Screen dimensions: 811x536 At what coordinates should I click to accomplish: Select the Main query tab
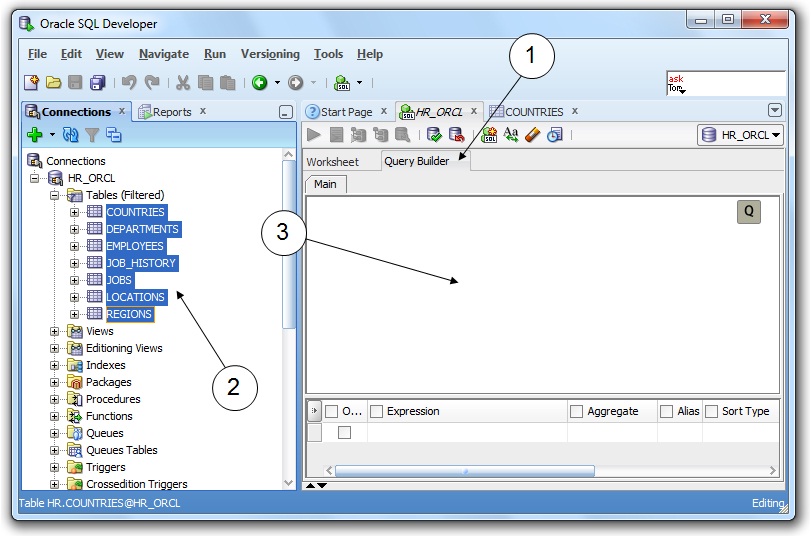(x=325, y=184)
